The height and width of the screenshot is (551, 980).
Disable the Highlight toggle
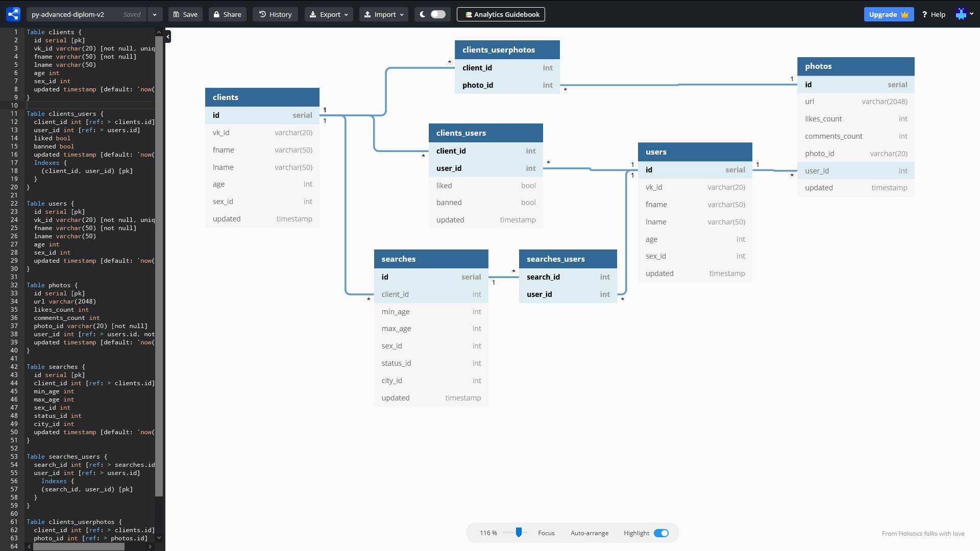661,533
